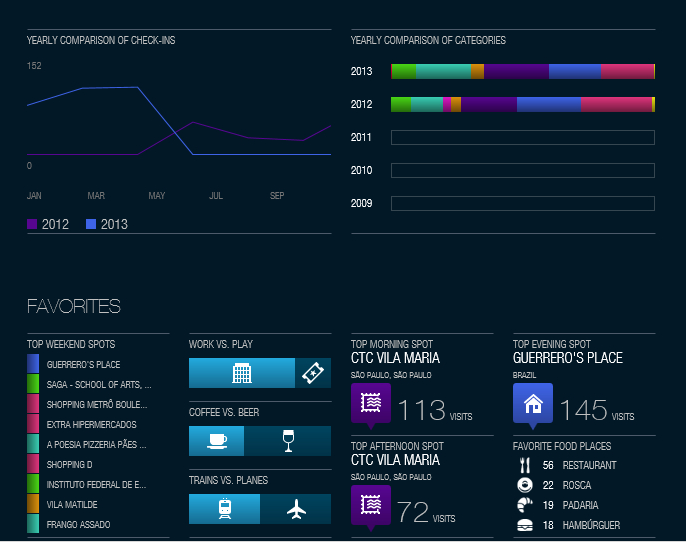
Task: Click the CTC Vila Maria morning spot title
Action: (395, 358)
